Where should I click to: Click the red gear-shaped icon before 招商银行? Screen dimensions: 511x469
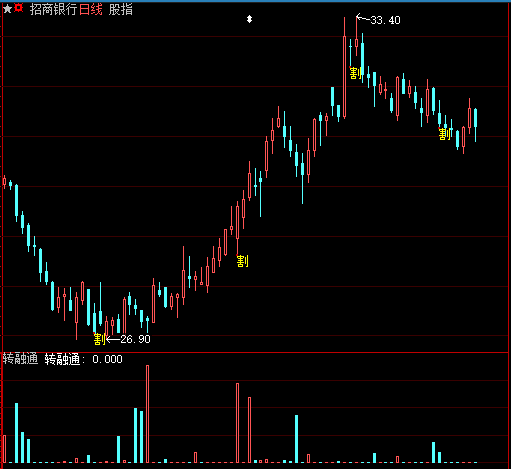pos(19,8)
